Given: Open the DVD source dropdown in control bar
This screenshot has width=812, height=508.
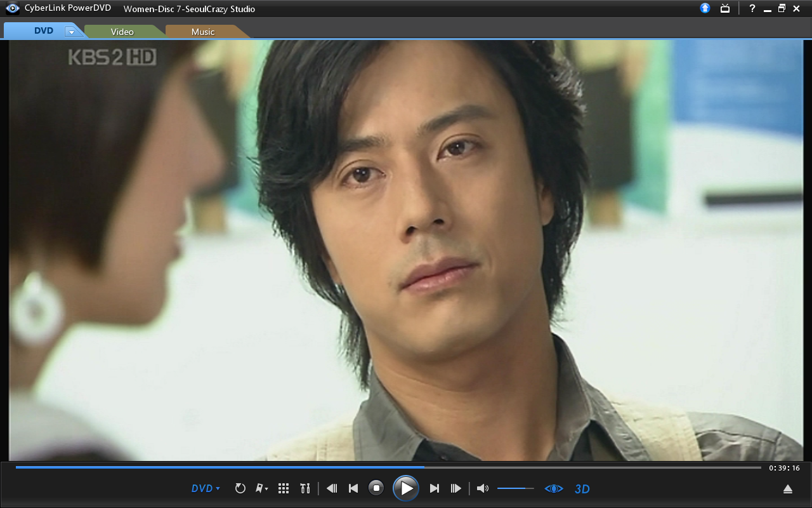Looking at the screenshot, I should [x=206, y=488].
